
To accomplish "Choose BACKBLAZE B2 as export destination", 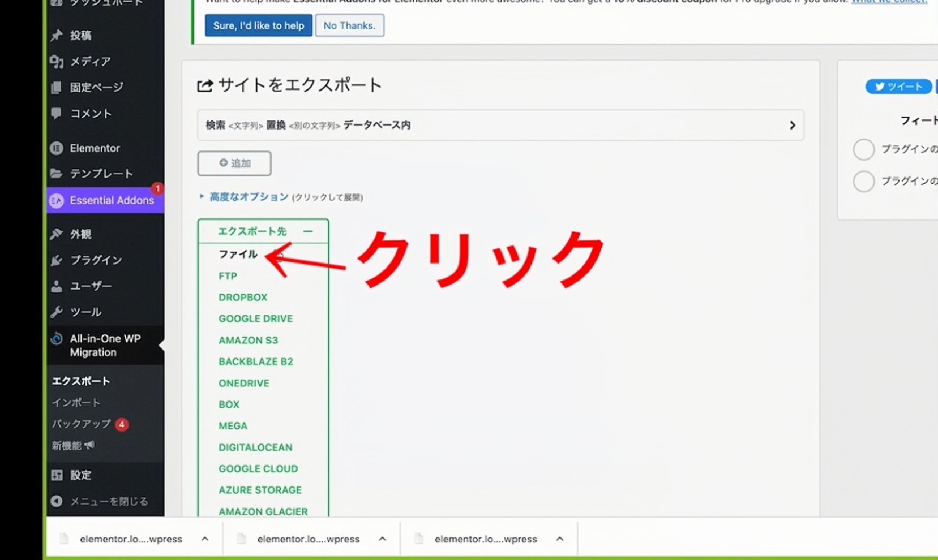I will coord(256,361).
